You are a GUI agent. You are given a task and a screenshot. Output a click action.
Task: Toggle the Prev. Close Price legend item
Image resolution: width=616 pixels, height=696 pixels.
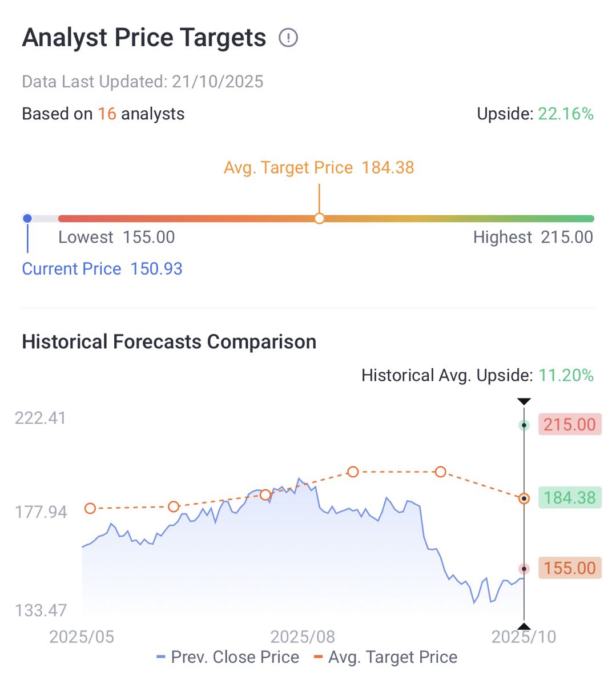tap(228, 657)
